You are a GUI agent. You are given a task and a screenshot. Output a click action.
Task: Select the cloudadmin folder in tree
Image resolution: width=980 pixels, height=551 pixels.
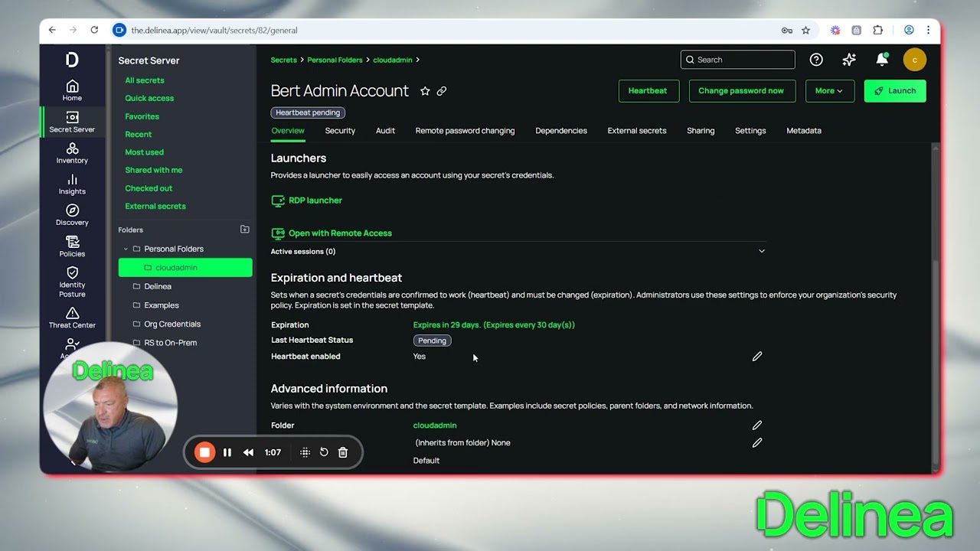(x=185, y=268)
